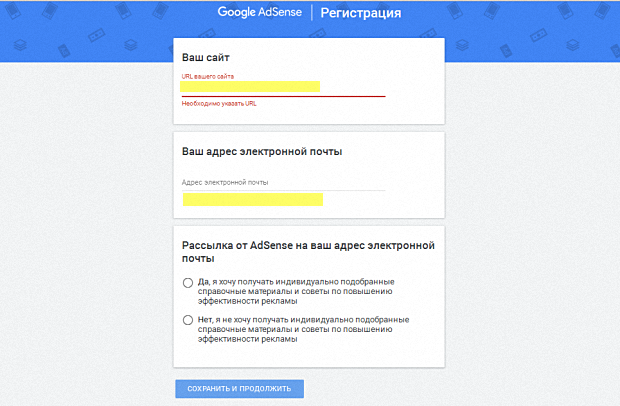The width and height of the screenshot is (620, 406).
Task: Focus the URL вашего сайта input field
Action: 283,87
